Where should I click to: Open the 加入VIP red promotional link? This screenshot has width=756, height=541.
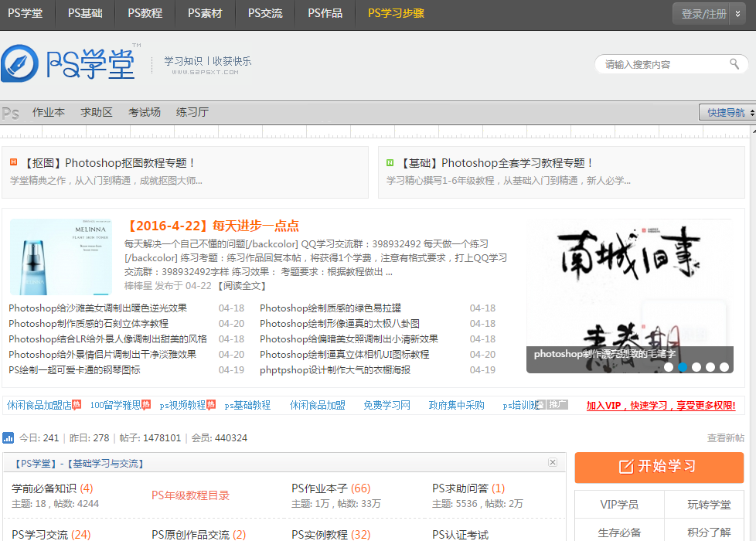click(660, 405)
